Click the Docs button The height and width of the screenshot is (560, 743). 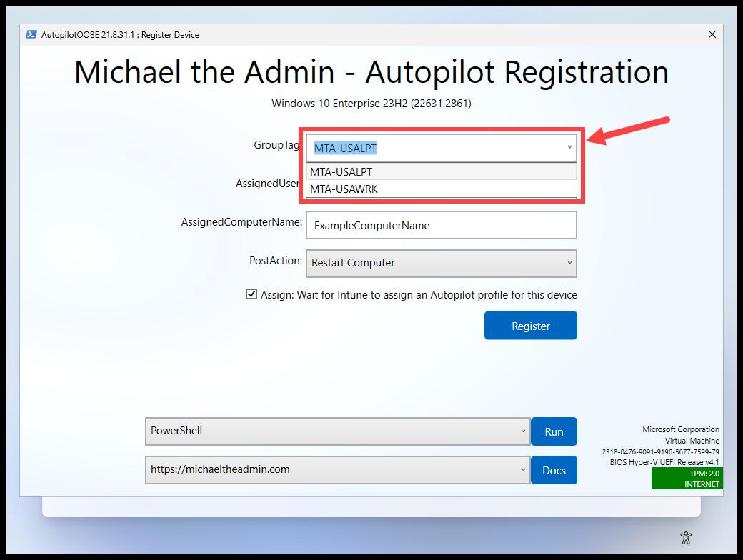click(554, 470)
